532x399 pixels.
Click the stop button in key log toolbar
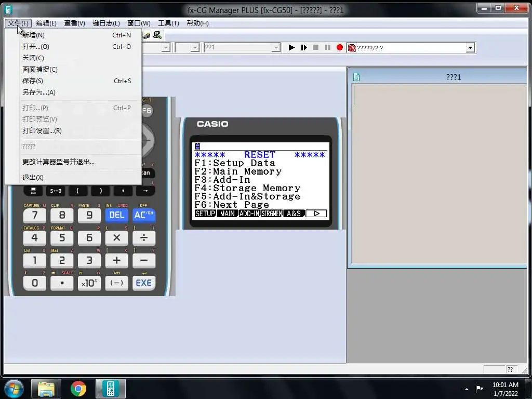tap(315, 47)
